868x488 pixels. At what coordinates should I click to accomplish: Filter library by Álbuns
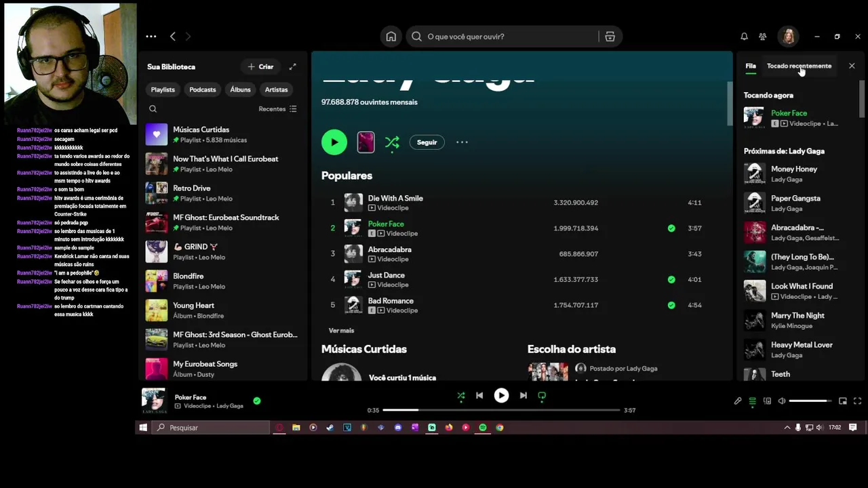tap(240, 89)
